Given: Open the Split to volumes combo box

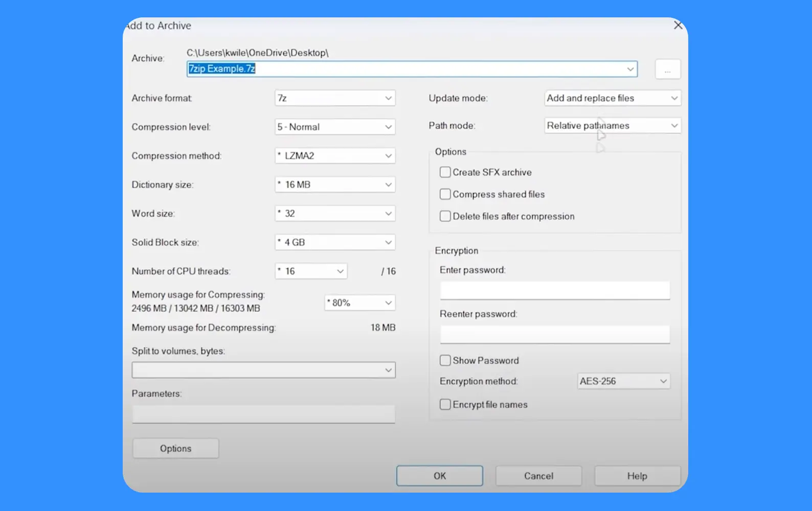Looking at the screenshot, I should tap(263, 370).
